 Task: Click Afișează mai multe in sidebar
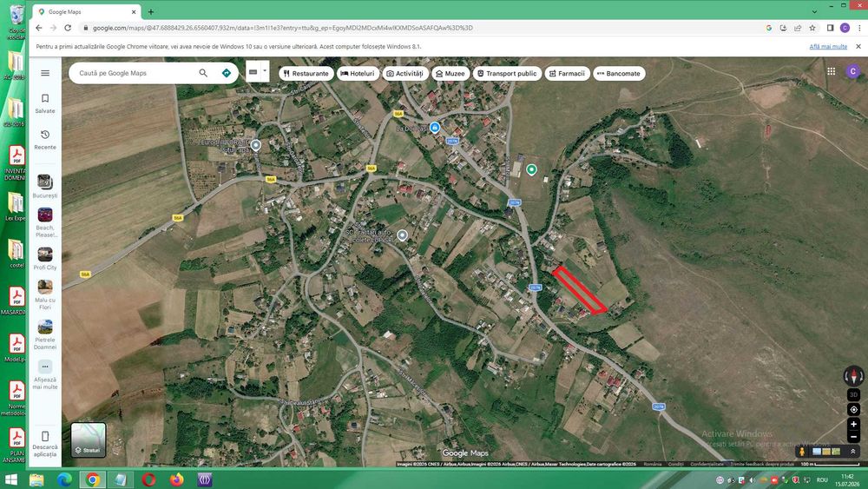[45, 375]
